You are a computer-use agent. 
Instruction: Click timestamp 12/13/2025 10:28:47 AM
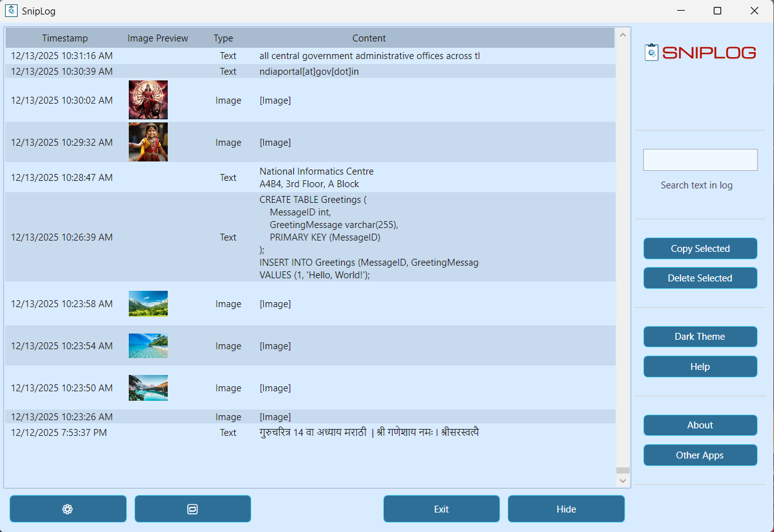pyautogui.click(x=62, y=178)
